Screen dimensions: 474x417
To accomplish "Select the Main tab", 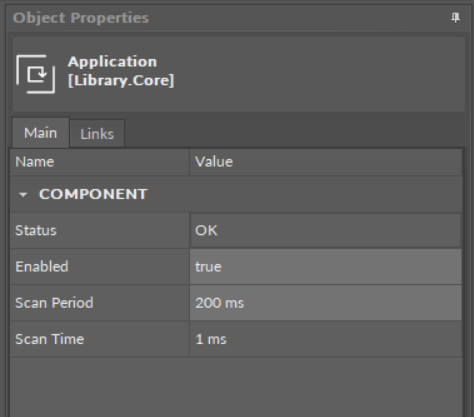I will click(40, 133).
